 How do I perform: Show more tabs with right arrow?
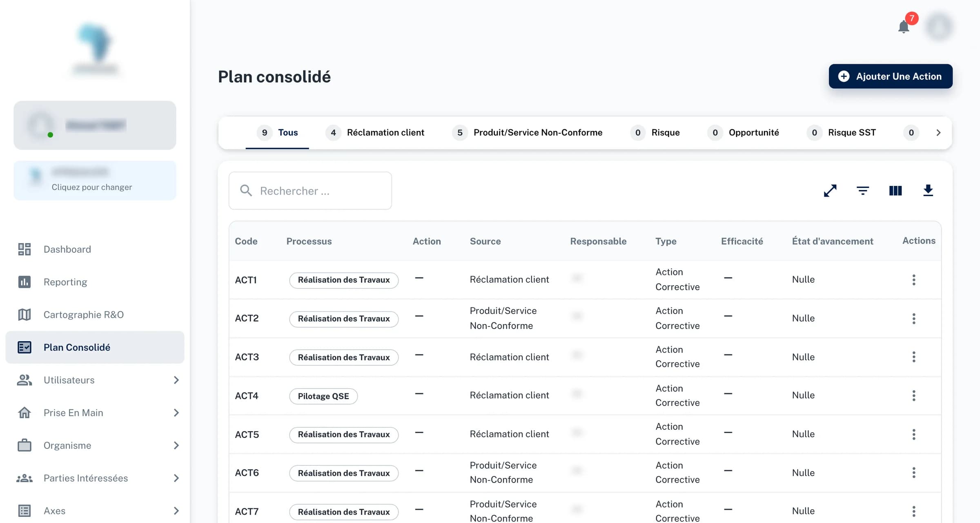pos(938,133)
